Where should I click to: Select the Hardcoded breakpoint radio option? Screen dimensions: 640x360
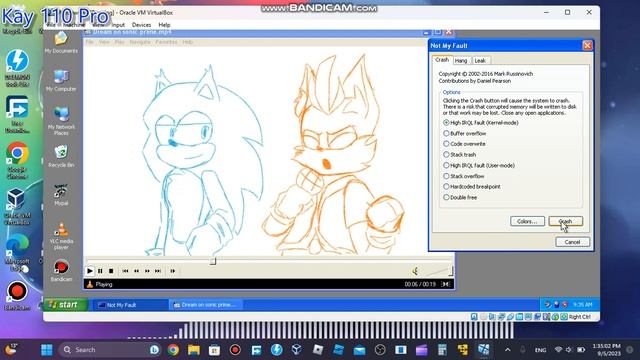coord(472,187)
